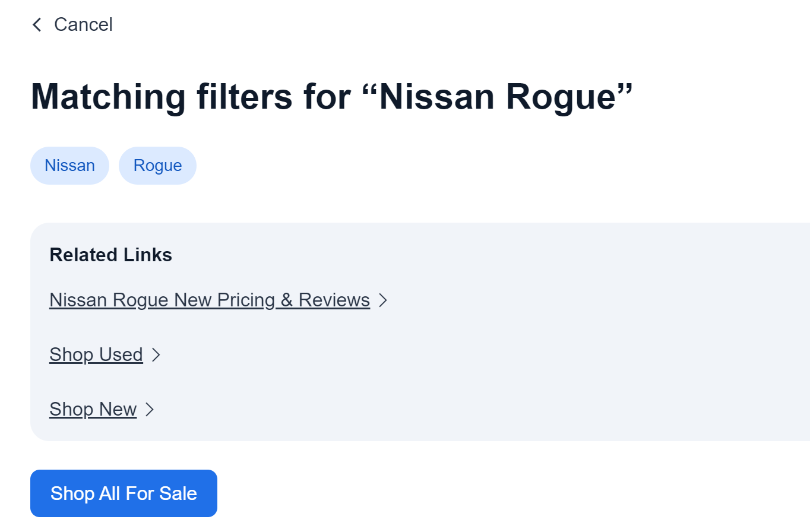Select the Cancel text label

(x=83, y=24)
